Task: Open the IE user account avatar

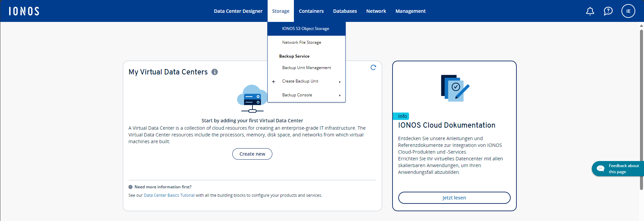Action: 628,11
